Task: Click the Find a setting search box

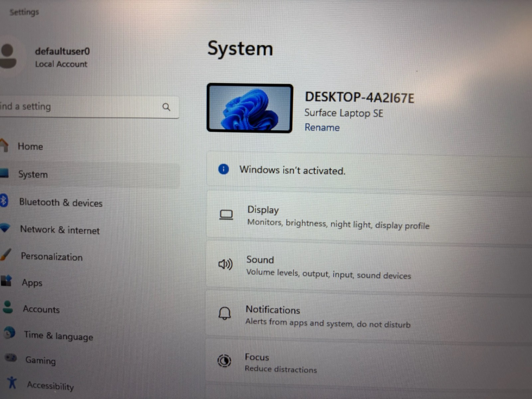Action: (x=89, y=107)
